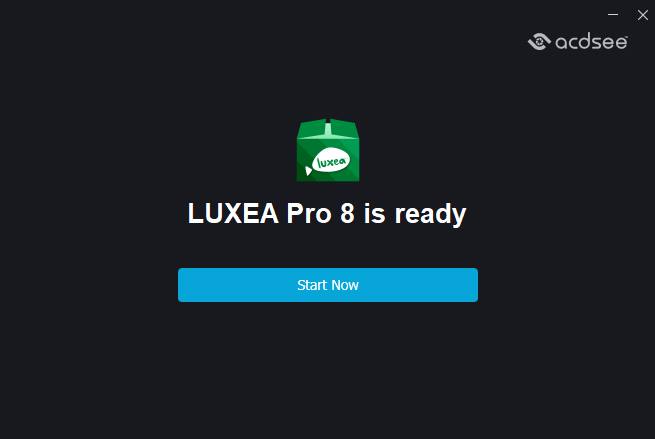Click the "LUXEA Pro 8 is ready" heading
Screen dimensions: 655x439
point(327,214)
